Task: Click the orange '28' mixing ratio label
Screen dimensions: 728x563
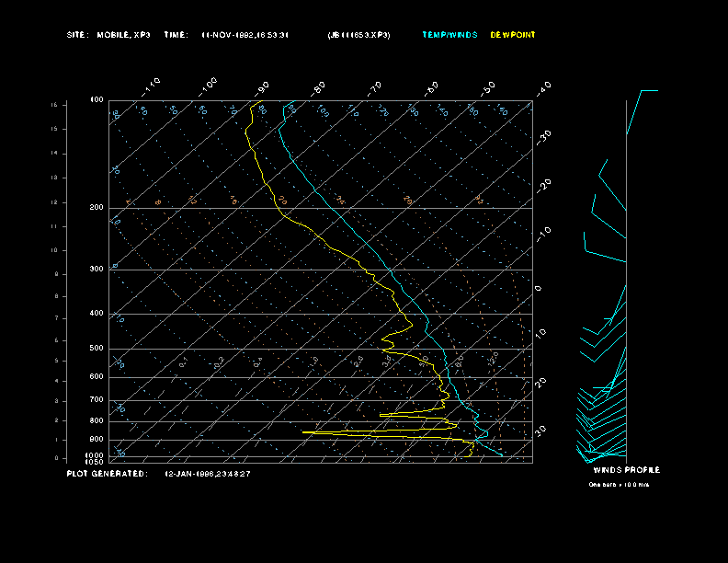Action: pos(407,201)
